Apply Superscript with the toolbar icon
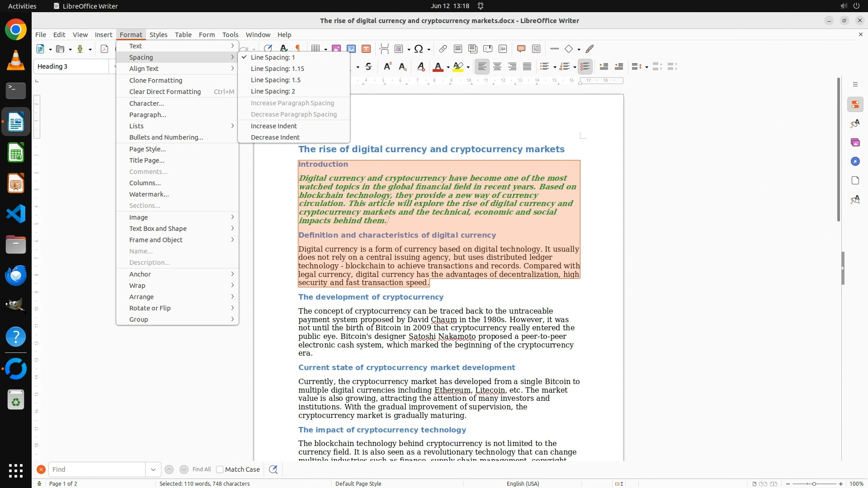Screen dimensions: 868x488 387,67
